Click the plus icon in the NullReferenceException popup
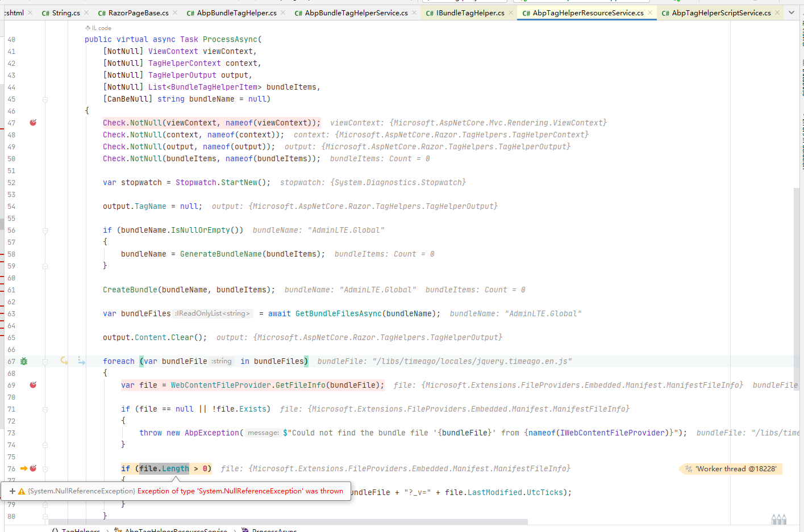Viewport: 804px width, 532px height. point(13,490)
